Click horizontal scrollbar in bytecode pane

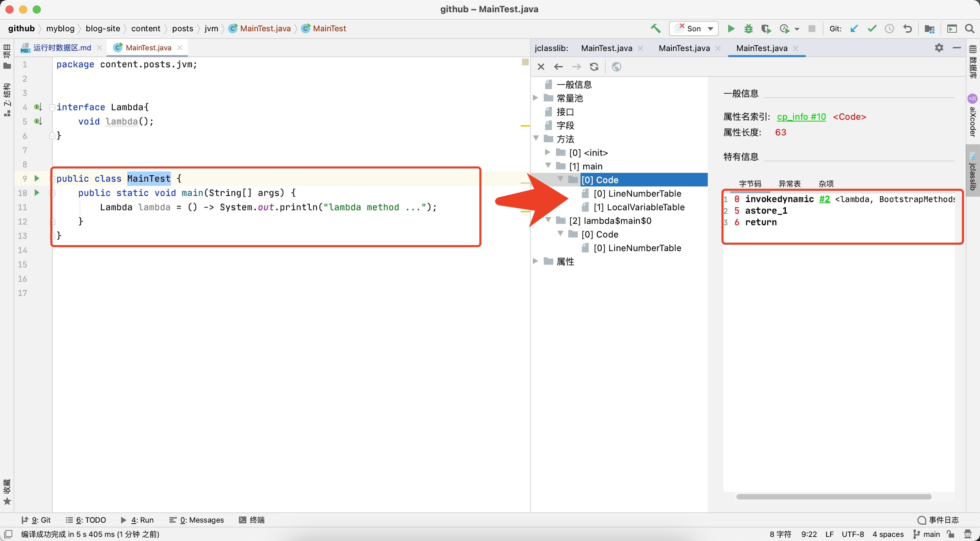click(x=834, y=496)
